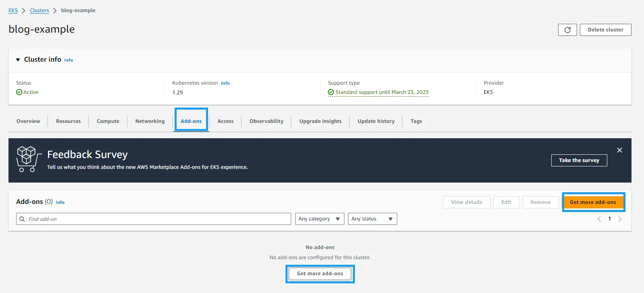The image size is (644, 293).
Task: Click the orange Get more add-ons button
Action: (593, 202)
